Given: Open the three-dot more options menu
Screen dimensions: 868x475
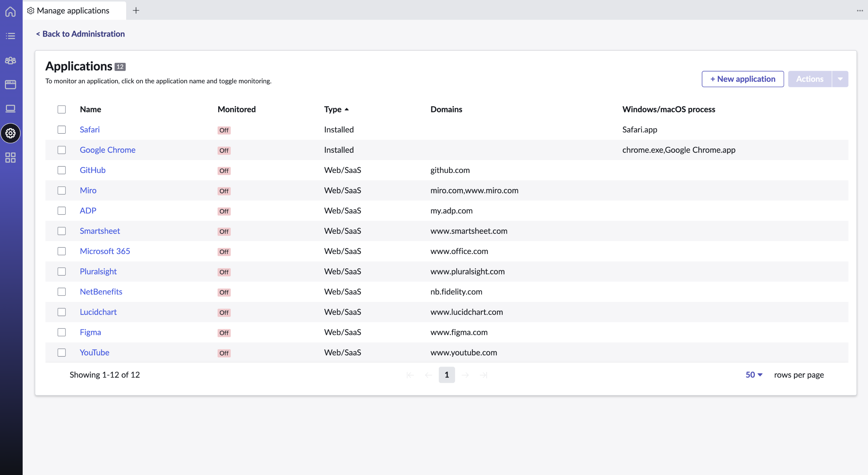Looking at the screenshot, I should pos(859,11).
